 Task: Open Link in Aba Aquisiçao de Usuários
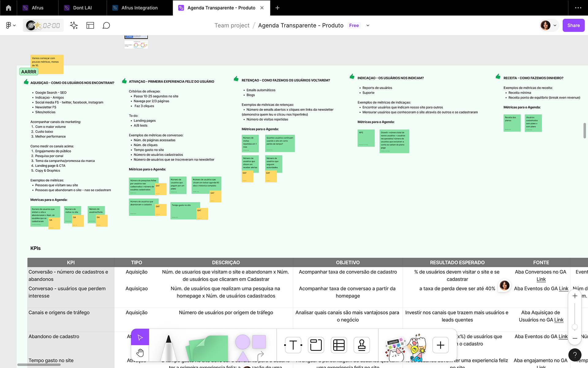click(559, 320)
